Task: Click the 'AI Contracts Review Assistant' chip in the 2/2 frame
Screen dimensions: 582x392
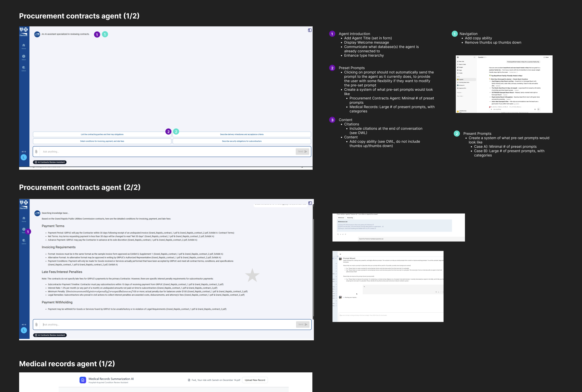Action: click(x=50, y=335)
